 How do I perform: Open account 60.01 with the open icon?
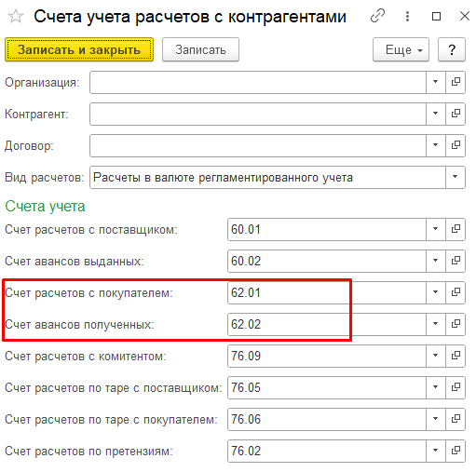pyautogui.click(x=456, y=229)
